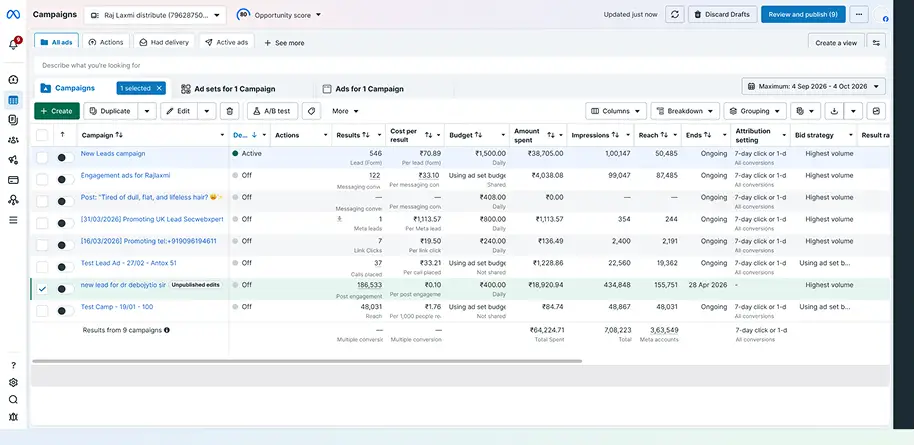
Task: Open the date range Maximum dropdown
Action: 813,86
